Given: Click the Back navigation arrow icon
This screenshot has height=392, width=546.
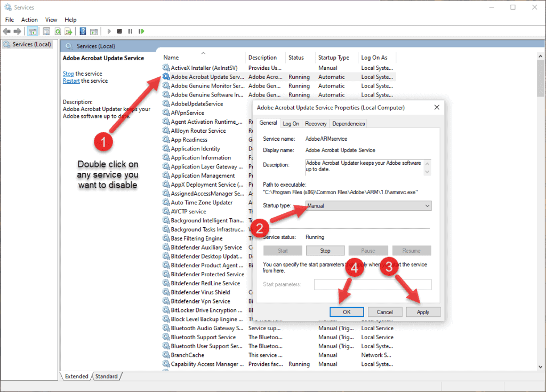Looking at the screenshot, I should coord(7,31).
